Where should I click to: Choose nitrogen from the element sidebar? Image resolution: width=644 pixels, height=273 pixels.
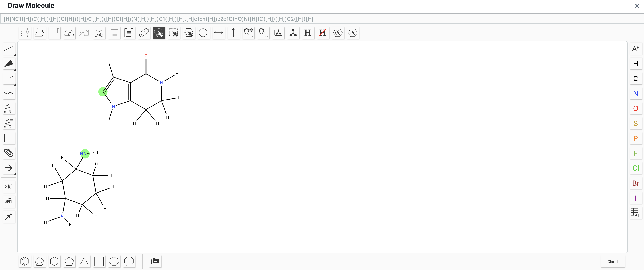coord(636,93)
